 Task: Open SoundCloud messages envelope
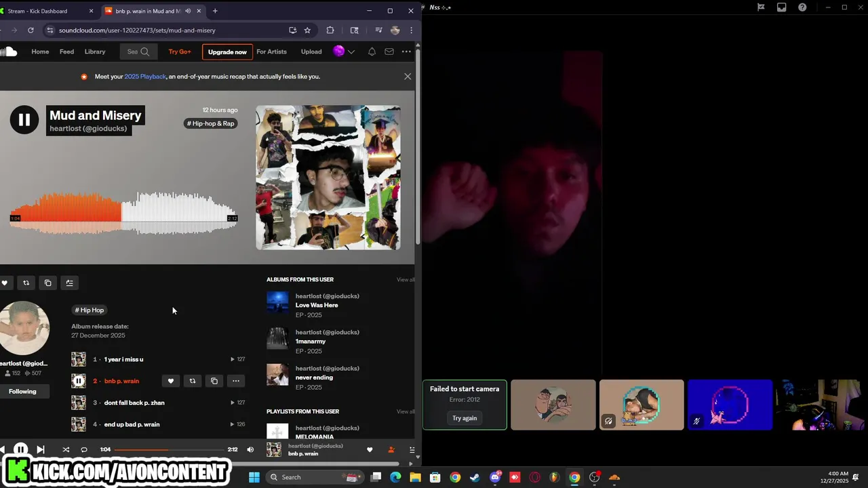click(389, 52)
